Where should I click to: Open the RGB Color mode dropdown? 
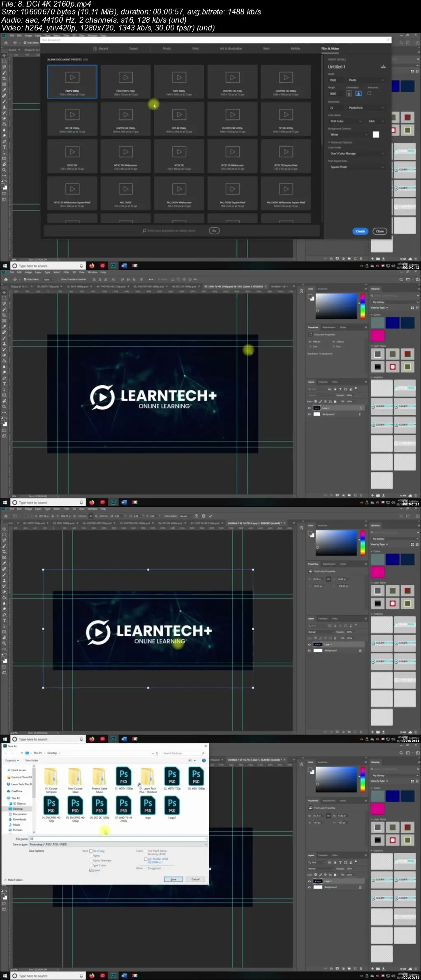[345, 121]
